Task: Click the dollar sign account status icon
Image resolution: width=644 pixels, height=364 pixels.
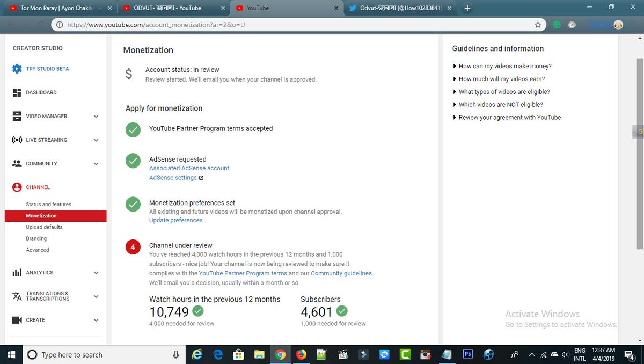Action: pyautogui.click(x=128, y=74)
